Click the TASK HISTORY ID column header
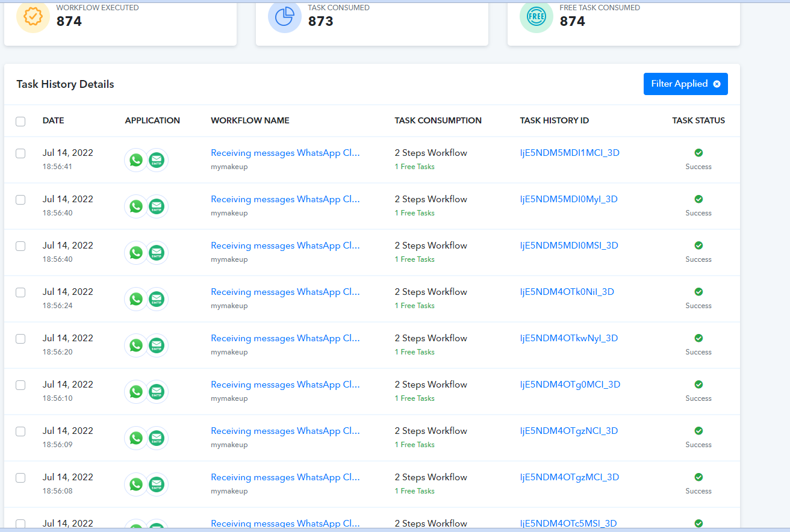 (x=555, y=120)
